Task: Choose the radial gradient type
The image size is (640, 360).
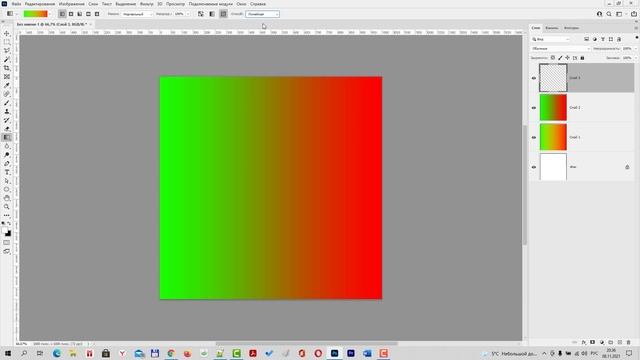Action: pos(71,14)
